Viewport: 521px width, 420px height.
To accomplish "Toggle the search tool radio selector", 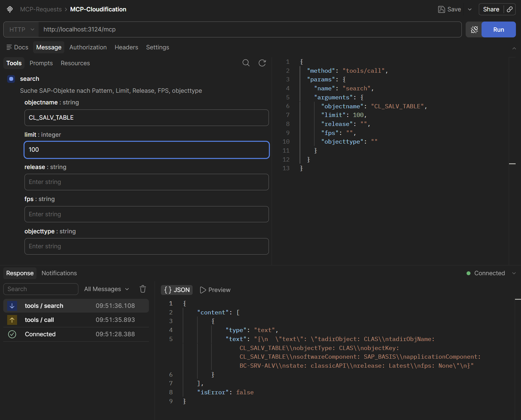I will coord(11,79).
